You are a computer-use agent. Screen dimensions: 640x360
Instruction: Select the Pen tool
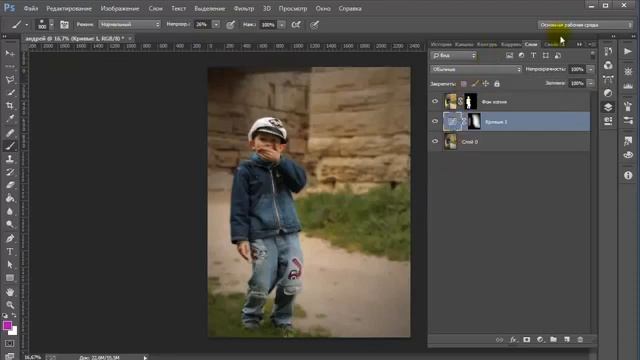point(10,238)
